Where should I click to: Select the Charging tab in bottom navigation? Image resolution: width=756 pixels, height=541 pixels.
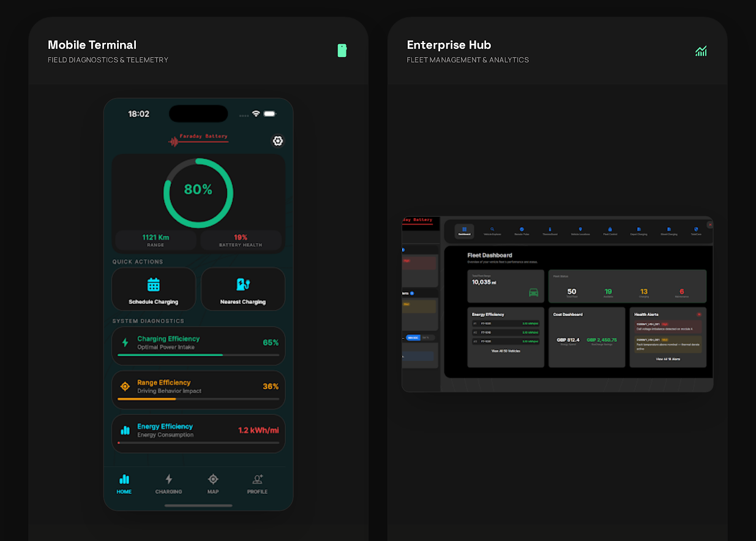tap(169, 484)
